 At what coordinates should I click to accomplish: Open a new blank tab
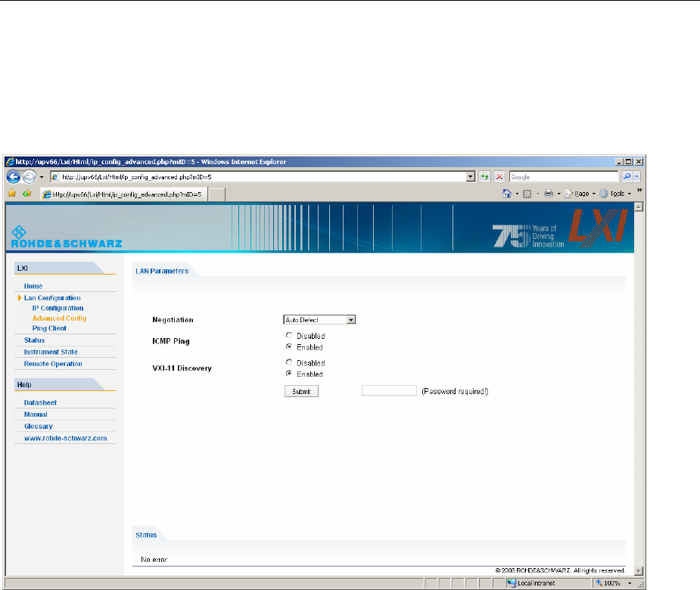(216, 194)
